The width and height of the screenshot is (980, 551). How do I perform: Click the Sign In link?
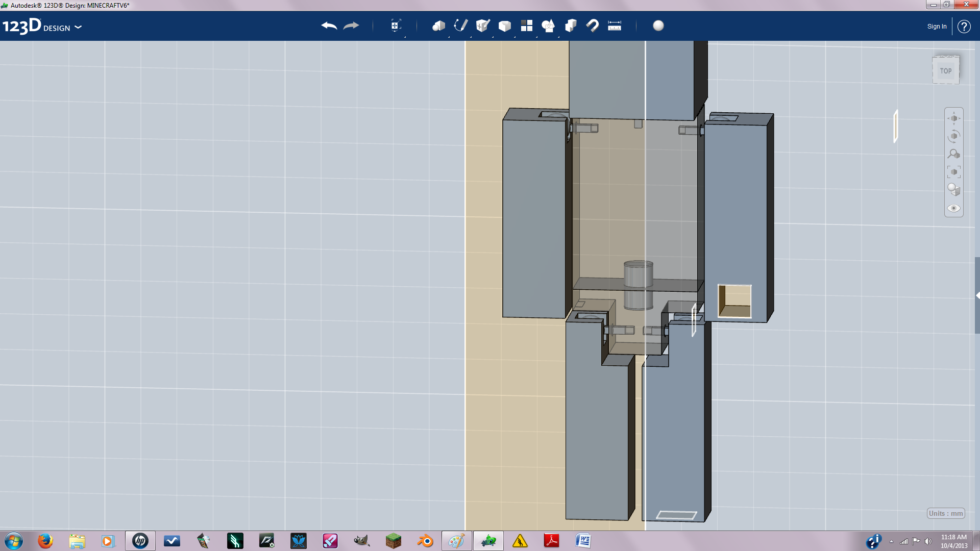pyautogui.click(x=937, y=27)
